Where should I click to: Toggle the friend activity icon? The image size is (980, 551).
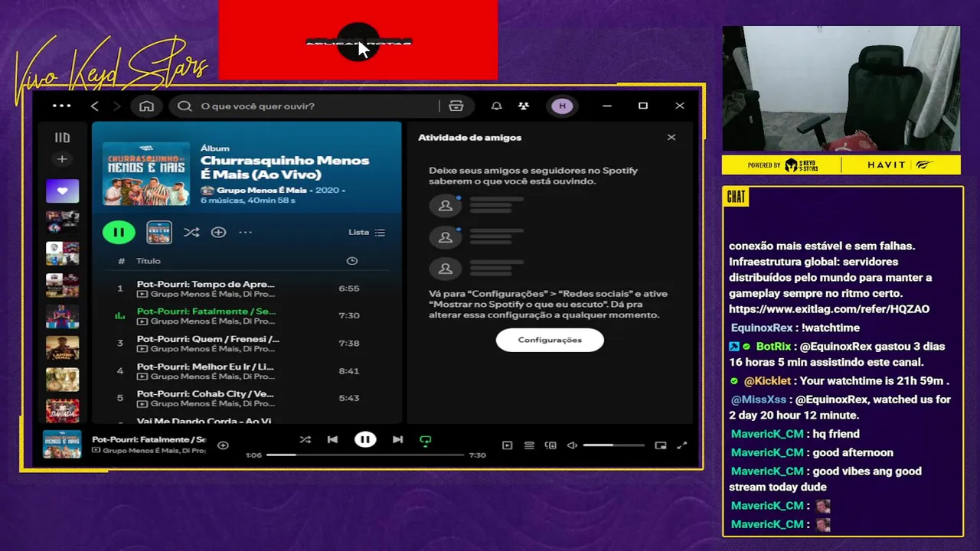(523, 106)
